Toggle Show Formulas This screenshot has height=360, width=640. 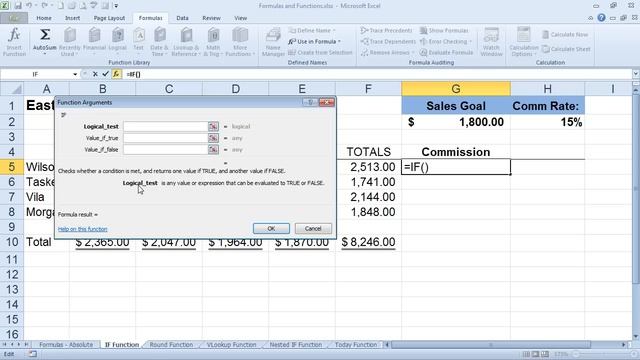tap(444, 31)
